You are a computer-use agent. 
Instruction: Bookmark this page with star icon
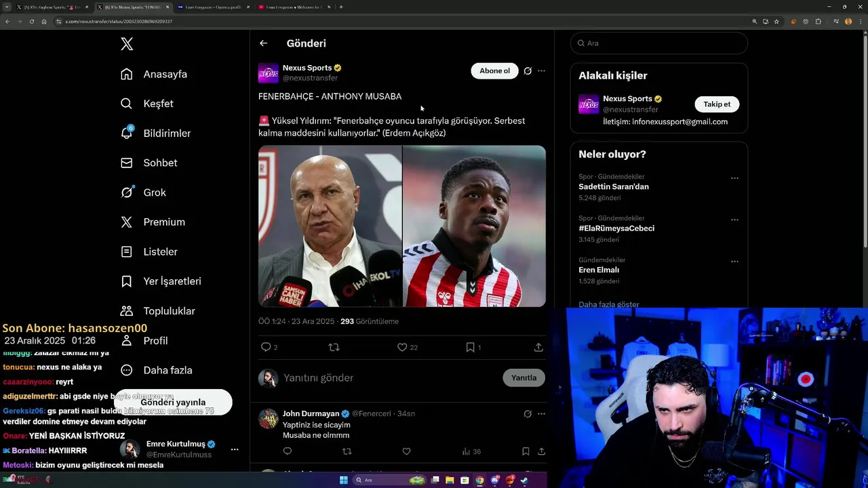[776, 22]
